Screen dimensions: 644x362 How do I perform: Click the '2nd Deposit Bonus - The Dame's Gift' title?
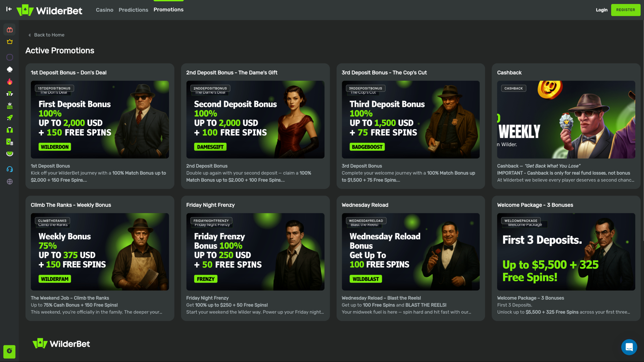[x=232, y=73]
